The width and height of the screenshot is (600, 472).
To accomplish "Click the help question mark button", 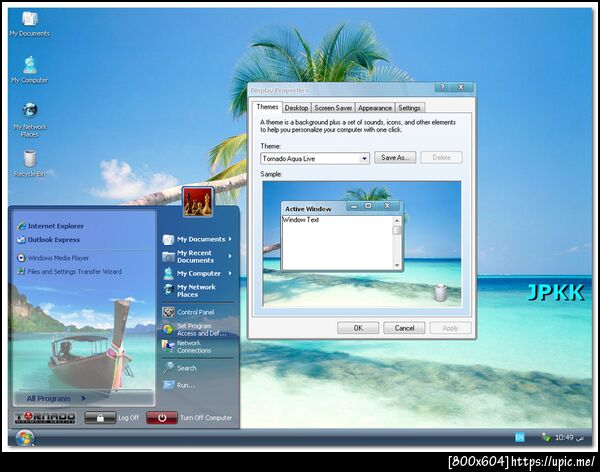I will click(442, 87).
